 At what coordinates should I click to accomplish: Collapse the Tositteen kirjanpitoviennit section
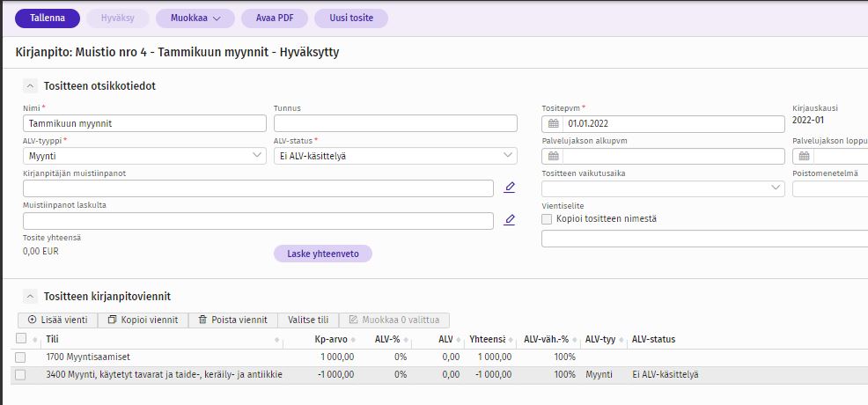31,296
